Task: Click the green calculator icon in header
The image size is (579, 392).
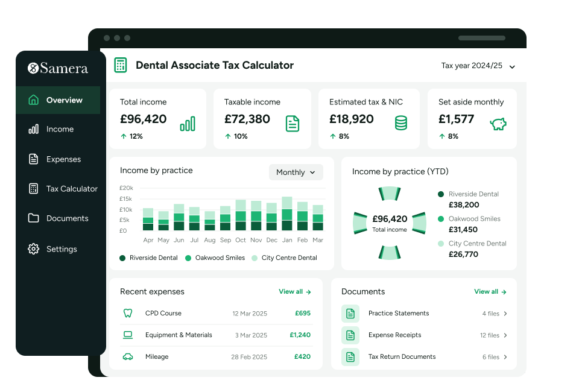Action: (121, 65)
